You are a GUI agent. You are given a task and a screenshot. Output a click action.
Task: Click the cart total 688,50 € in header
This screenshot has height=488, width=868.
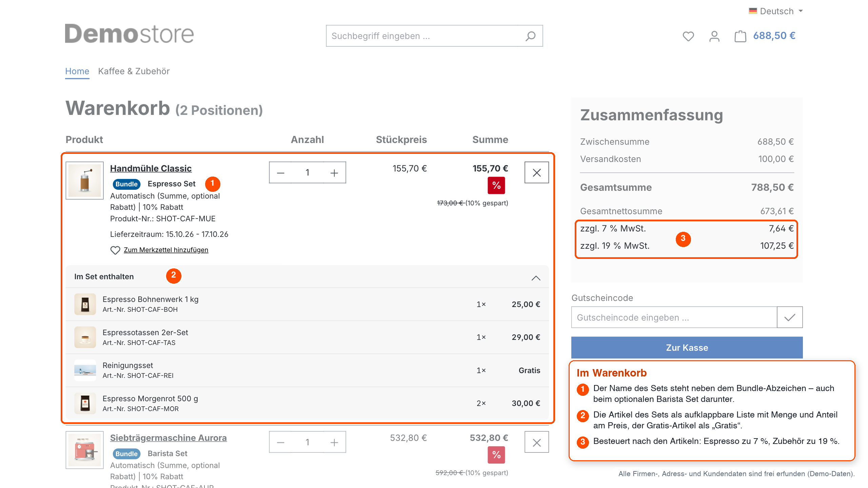(x=774, y=36)
